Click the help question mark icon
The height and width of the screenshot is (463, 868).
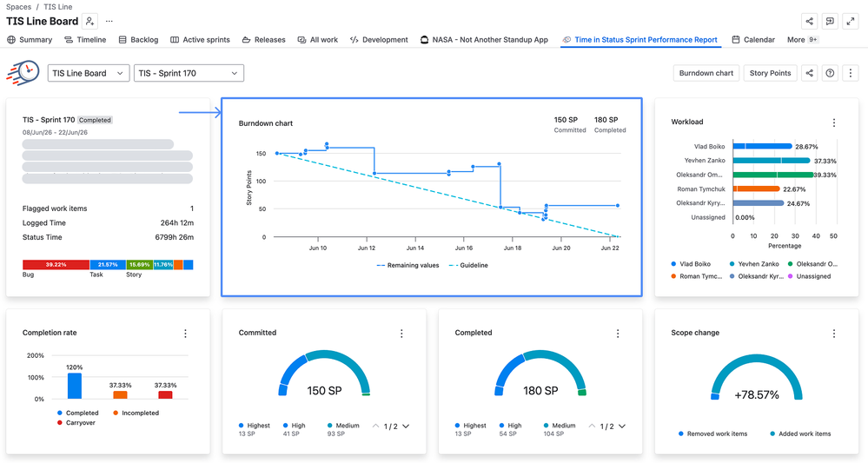coord(830,73)
